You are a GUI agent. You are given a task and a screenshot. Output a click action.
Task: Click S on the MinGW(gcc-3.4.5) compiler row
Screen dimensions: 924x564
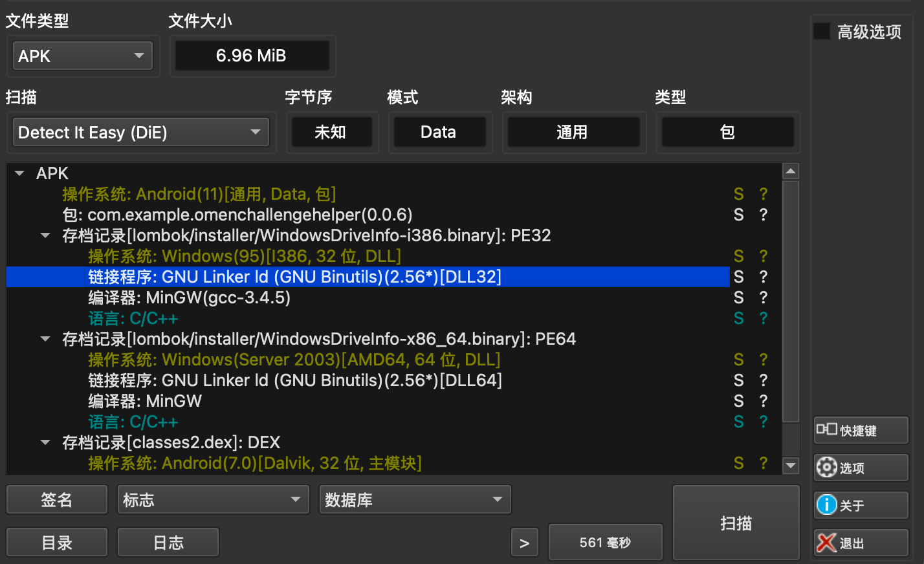(x=738, y=298)
